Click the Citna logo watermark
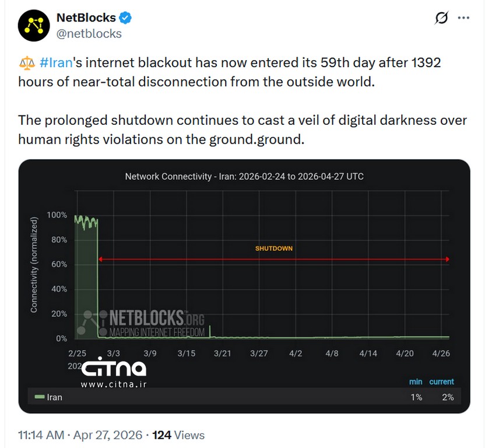 [x=113, y=367]
